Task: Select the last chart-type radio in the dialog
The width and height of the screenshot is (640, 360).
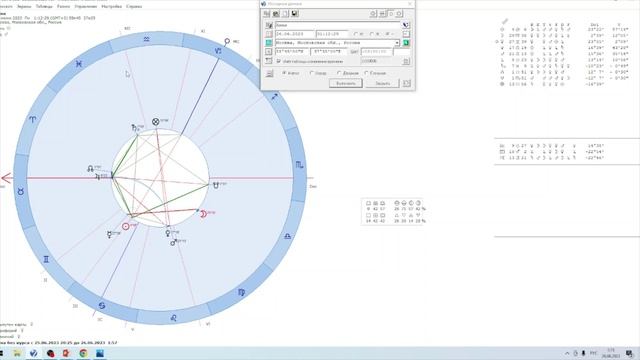Action: 366,73
